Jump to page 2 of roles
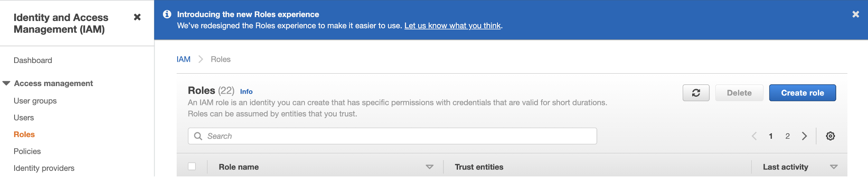The height and width of the screenshot is (179, 868). click(787, 136)
